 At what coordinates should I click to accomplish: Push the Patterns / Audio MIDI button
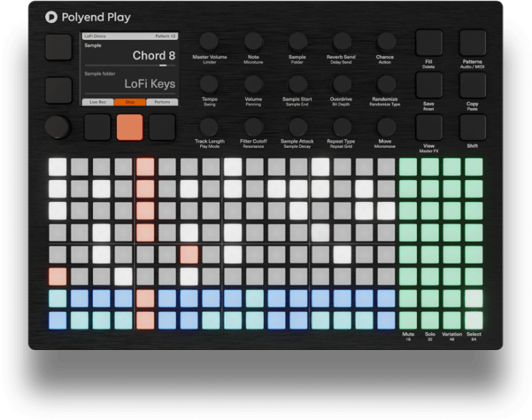[472, 43]
